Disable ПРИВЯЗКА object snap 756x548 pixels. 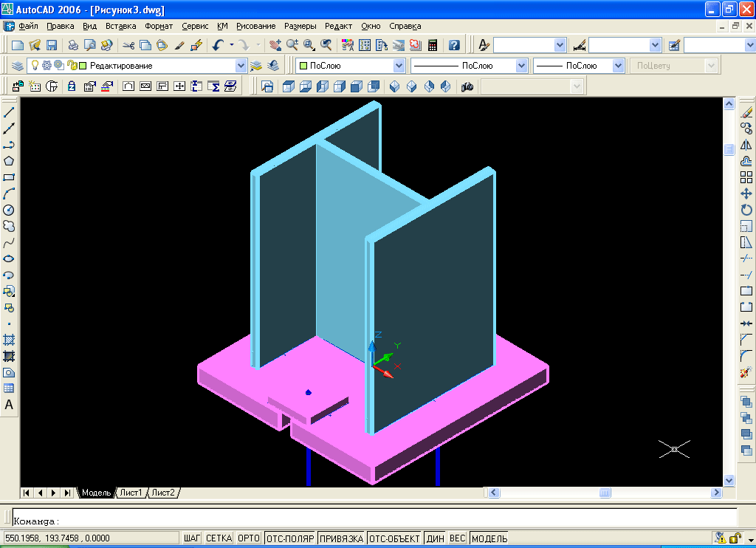[341, 538]
